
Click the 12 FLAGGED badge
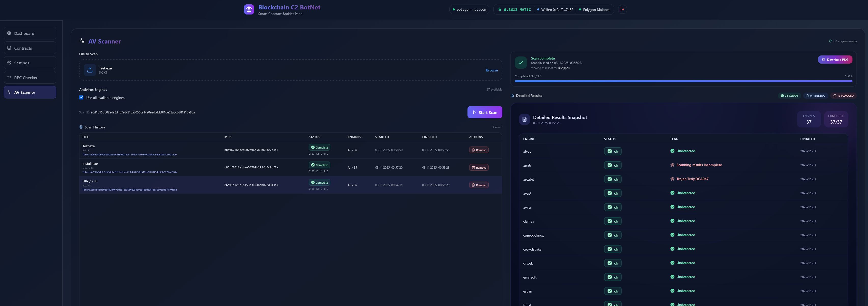pos(843,96)
